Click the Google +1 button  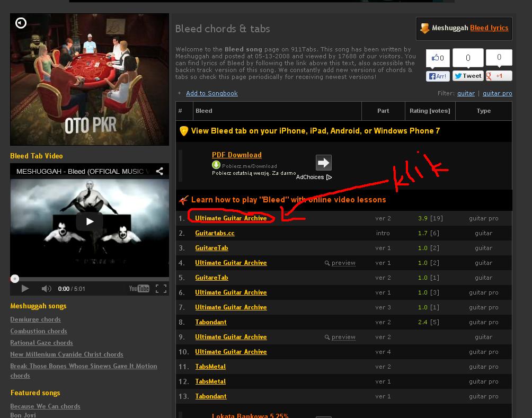(499, 76)
